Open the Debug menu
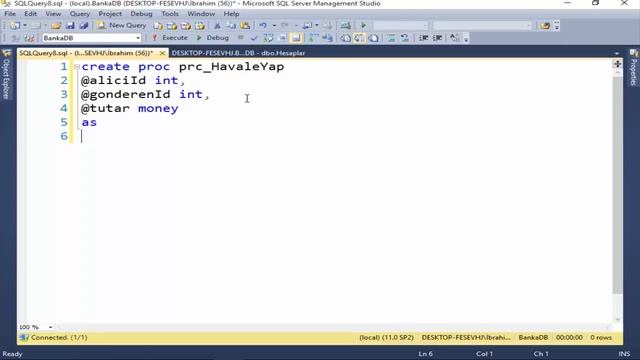 (x=141, y=13)
